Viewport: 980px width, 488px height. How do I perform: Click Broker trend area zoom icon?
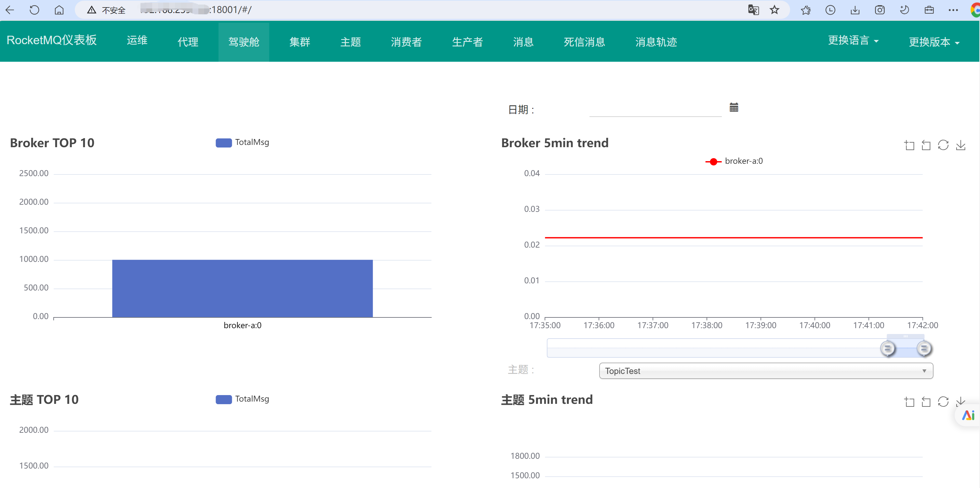point(909,145)
